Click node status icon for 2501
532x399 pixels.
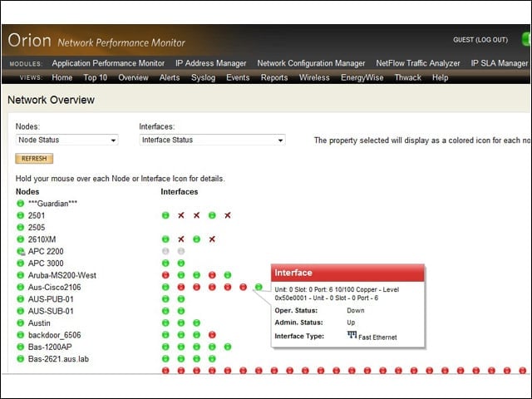[x=20, y=215]
